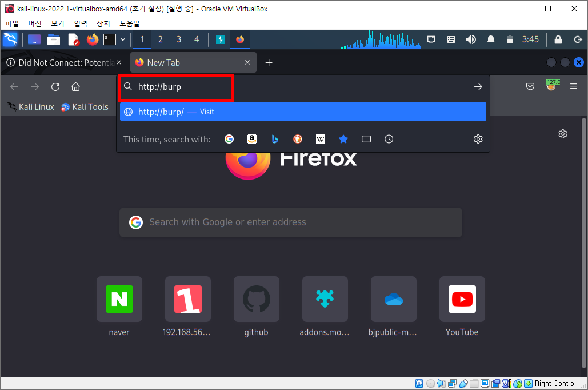Screen dimensions: 588x390
Task: Lock screen using padlock icon
Action: pyautogui.click(x=558, y=39)
